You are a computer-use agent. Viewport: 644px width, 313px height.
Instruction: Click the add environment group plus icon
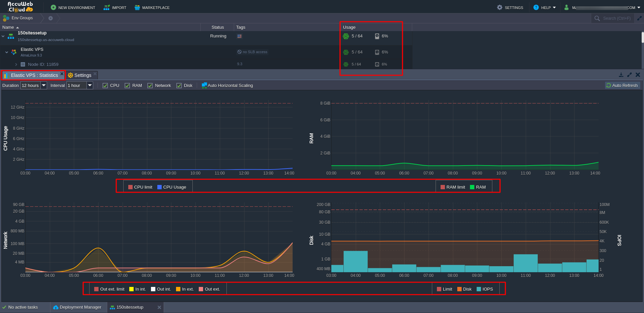[x=50, y=18]
